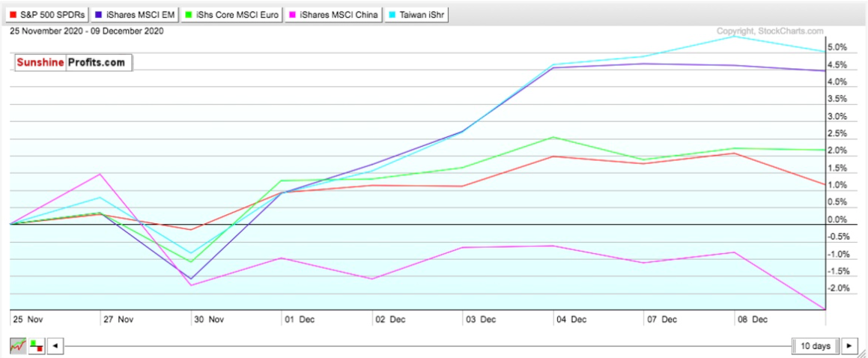868x358 pixels.
Task: Click the 0.0% axis value
Action: [839, 219]
